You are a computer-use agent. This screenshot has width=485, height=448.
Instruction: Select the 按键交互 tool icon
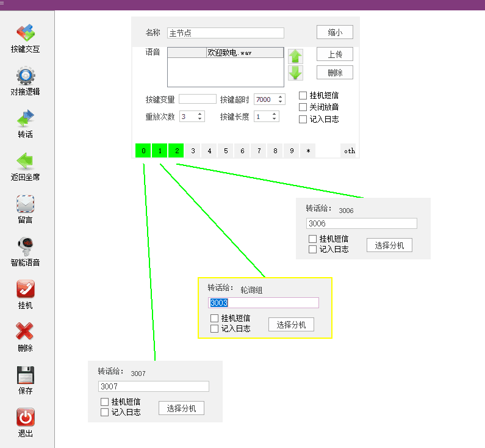coord(26,32)
